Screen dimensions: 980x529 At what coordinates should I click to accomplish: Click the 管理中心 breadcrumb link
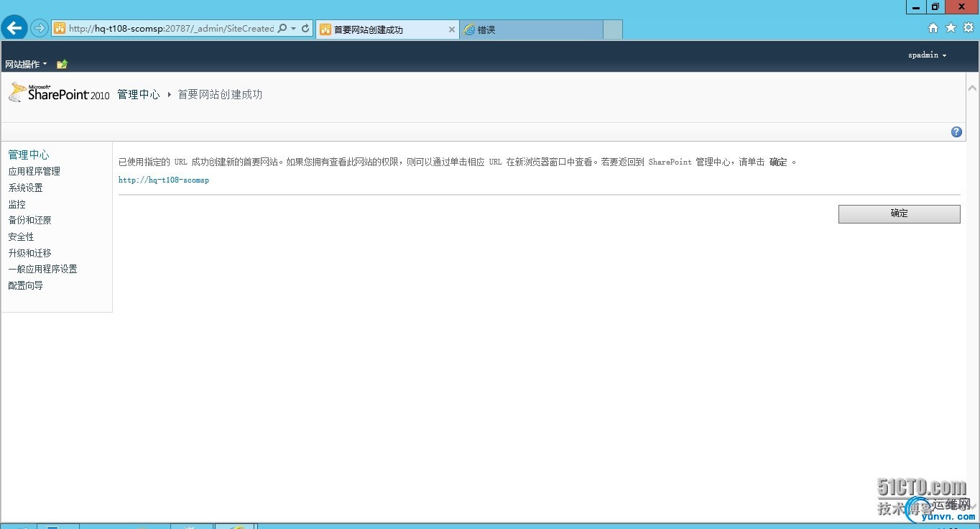pyautogui.click(x=139, y=94)
